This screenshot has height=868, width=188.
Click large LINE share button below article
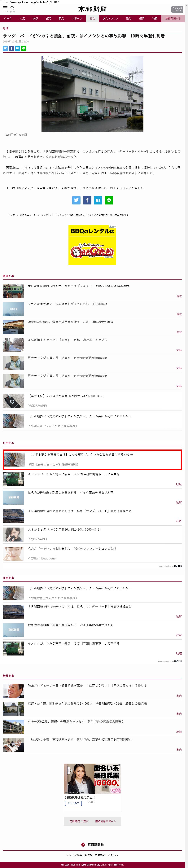pos(109,200)
